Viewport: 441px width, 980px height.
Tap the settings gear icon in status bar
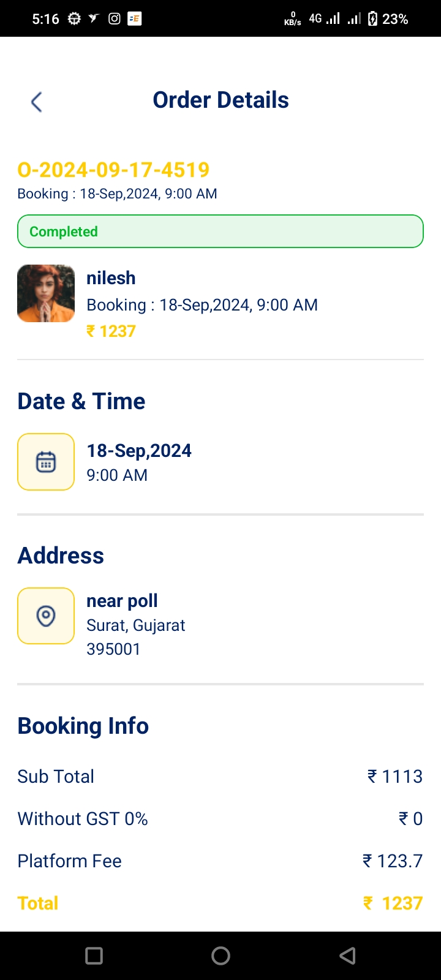pos(74,19)
